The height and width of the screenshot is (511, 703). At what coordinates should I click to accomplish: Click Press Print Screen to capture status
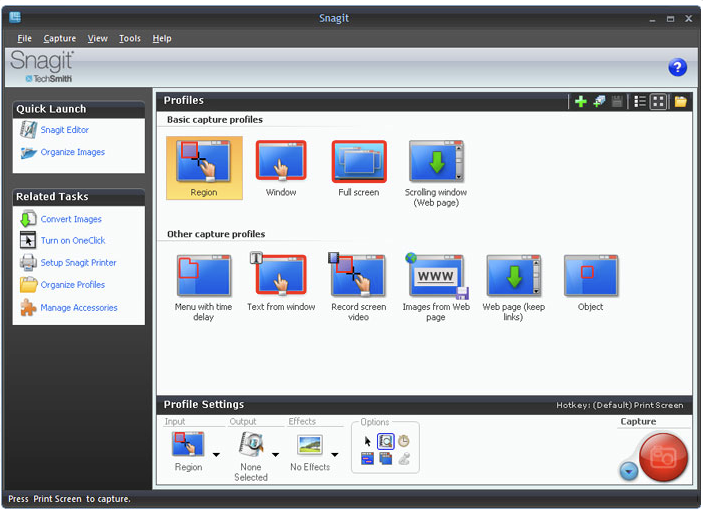(69, 499)
